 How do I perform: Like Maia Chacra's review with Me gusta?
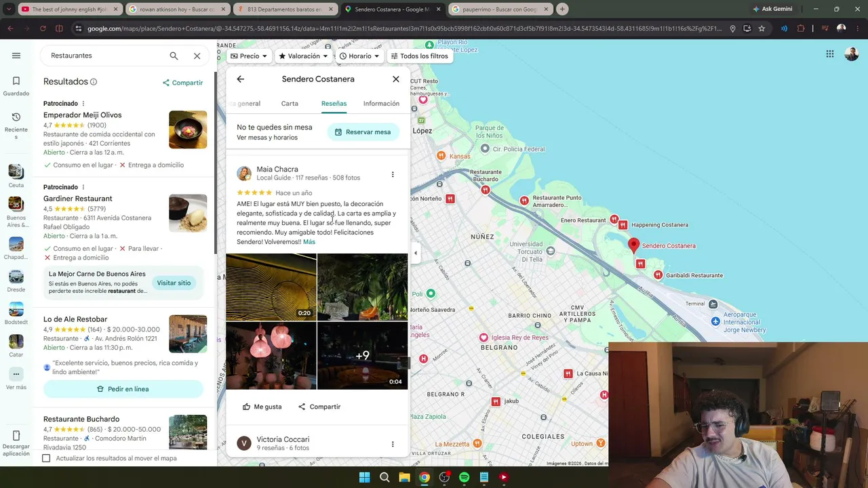pos(262,407)
